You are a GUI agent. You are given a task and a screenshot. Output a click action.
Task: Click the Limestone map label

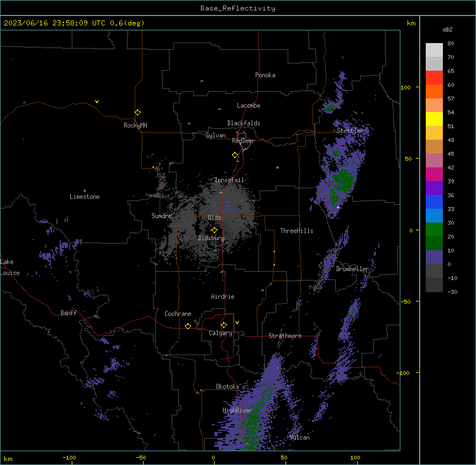(x=84, y=197)
